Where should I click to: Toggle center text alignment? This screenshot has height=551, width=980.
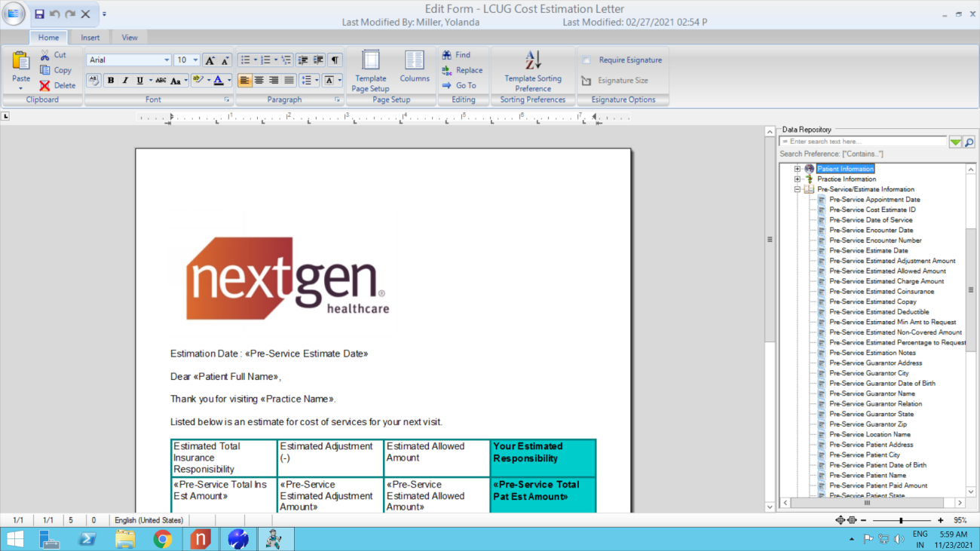tap(259, 80)
